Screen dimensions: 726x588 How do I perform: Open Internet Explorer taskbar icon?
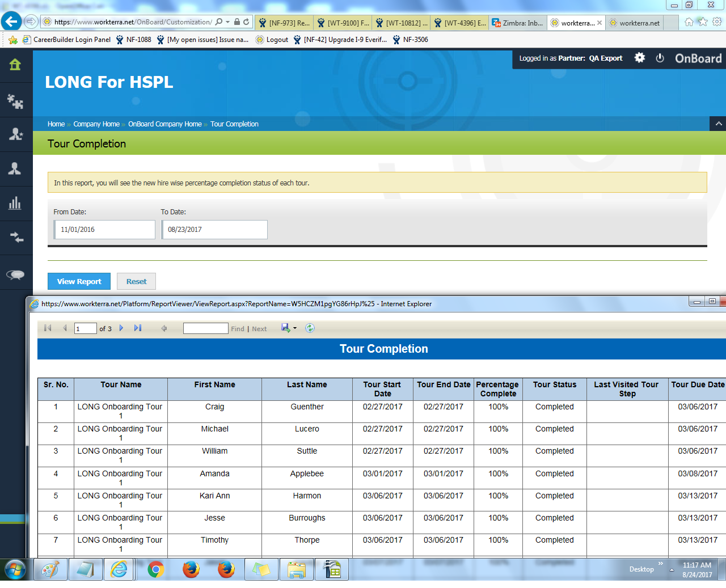119,569
